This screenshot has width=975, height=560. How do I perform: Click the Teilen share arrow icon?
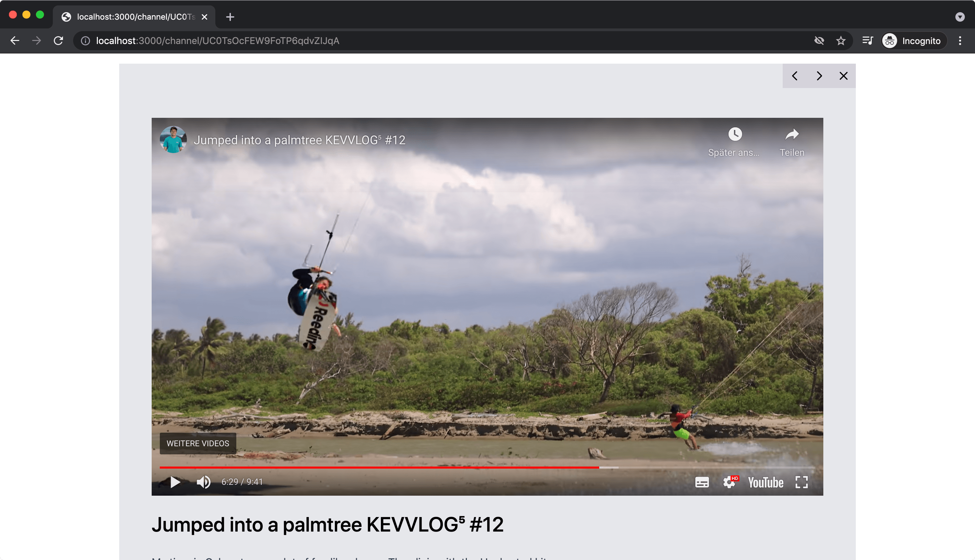click(x=792, y=134)
